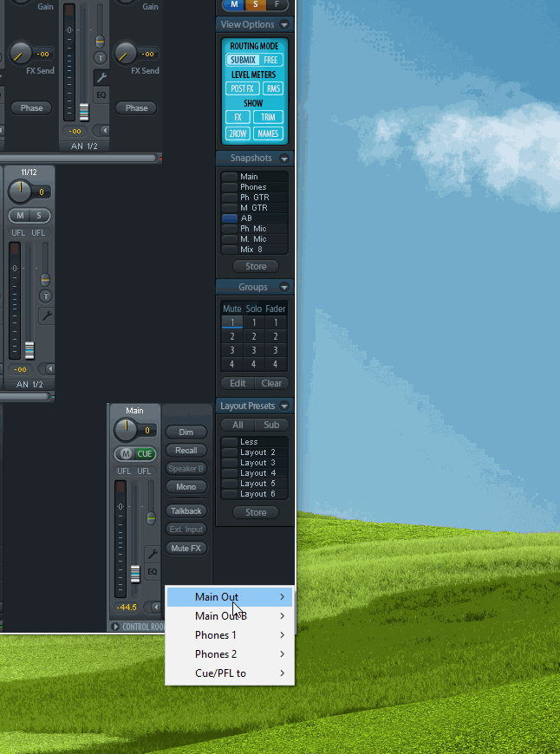Toggle 2ROW view option

[238, 133]
